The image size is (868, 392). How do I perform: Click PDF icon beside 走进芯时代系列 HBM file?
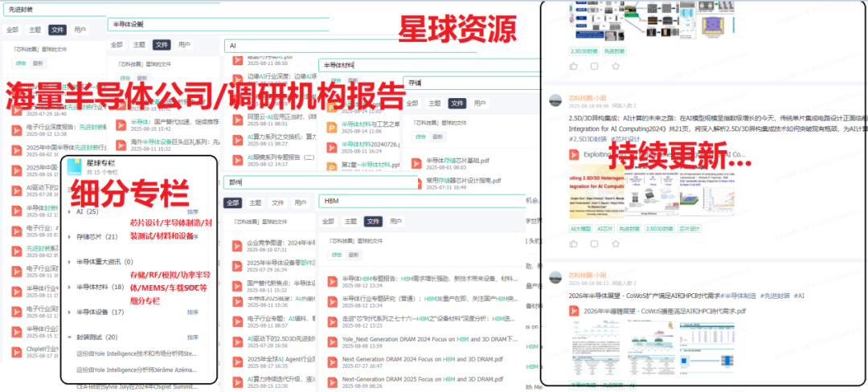[332, 322]
